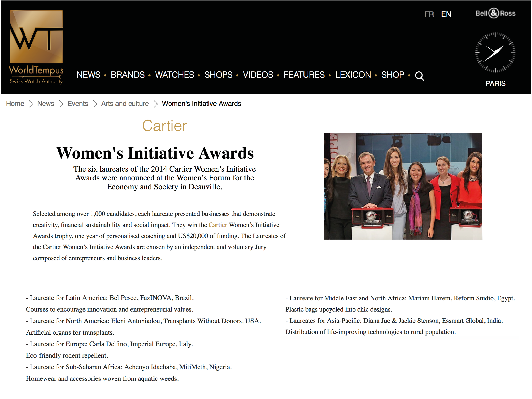Click the gold Cartier heading link

164,126
